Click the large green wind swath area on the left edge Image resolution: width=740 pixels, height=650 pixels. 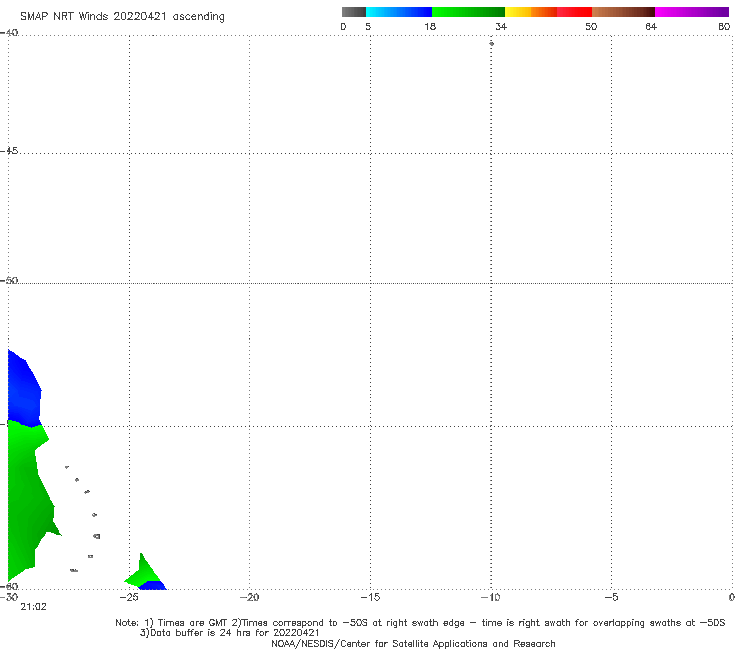[26, 500]
